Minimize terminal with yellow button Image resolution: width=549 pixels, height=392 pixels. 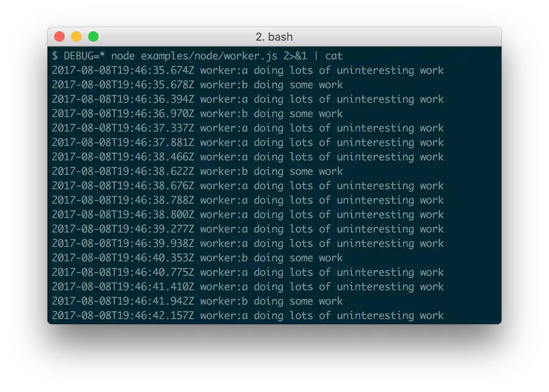click(x=76, y=37)
